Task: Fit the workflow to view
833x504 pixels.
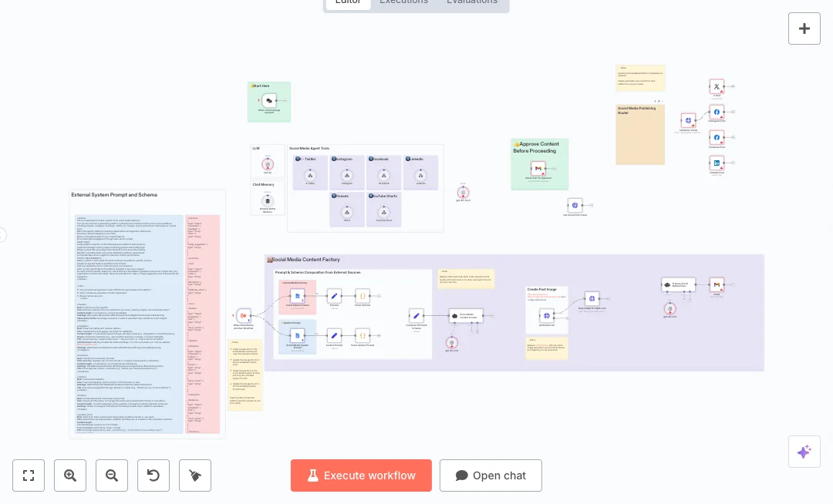Action: 29,475
